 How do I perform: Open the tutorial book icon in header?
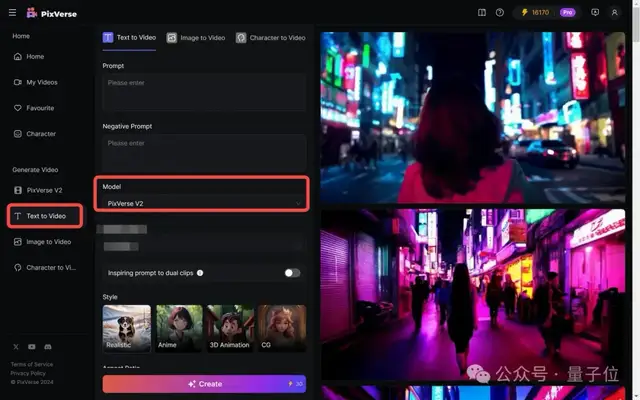coord(482,13)
